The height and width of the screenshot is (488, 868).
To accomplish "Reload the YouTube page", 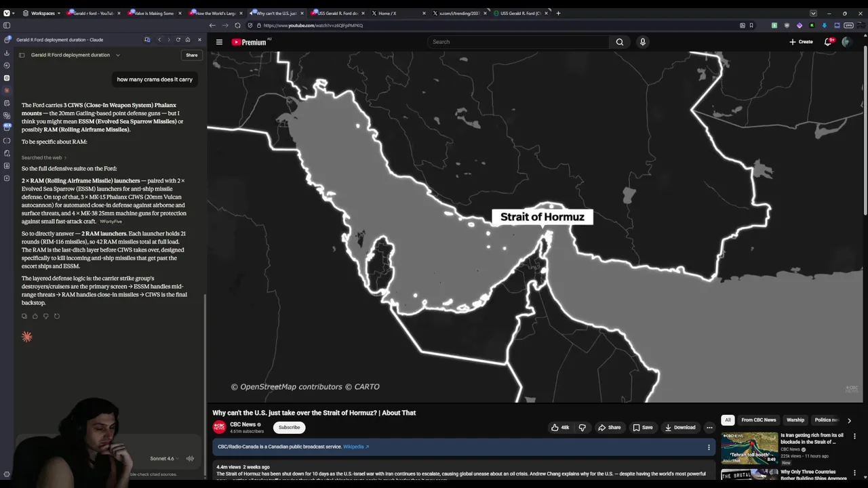I will click(237, 25).
